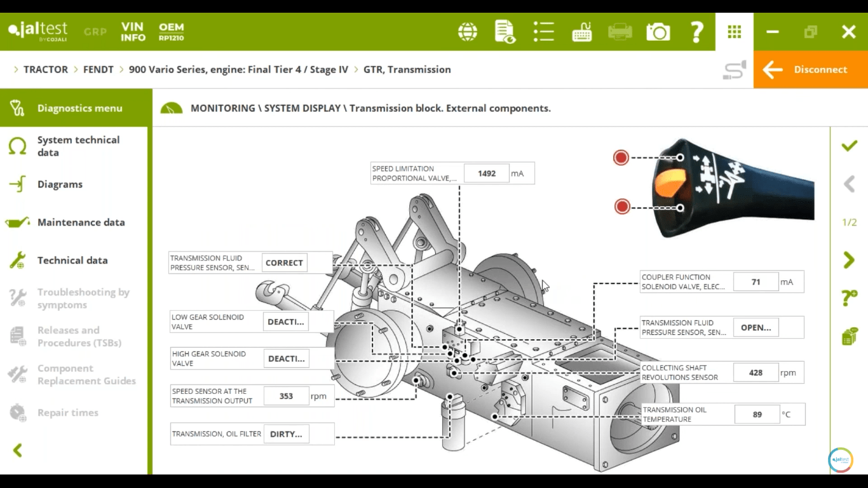Open the on-screen keyboard icon

tap(581, 32)
